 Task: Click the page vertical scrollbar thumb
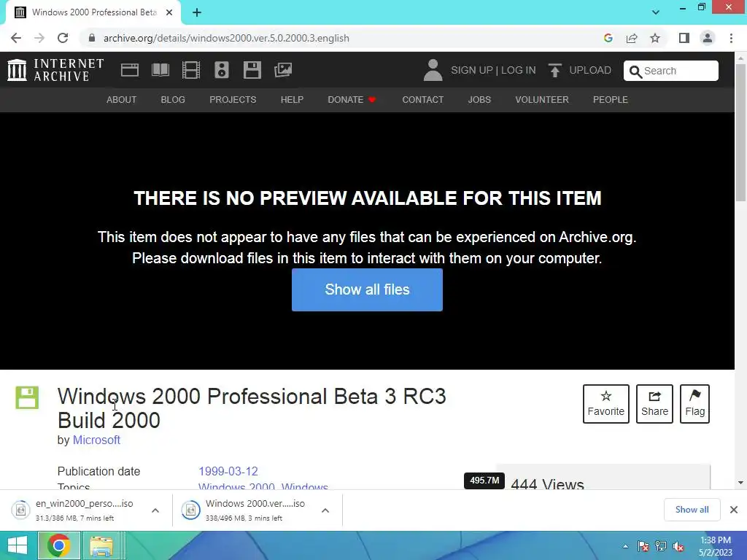point(740,133)
